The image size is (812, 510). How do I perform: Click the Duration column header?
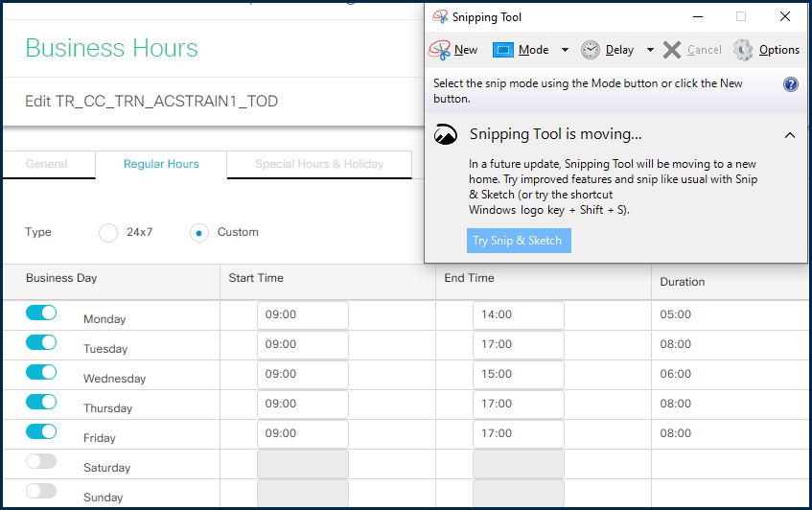(x=682, y=282)
